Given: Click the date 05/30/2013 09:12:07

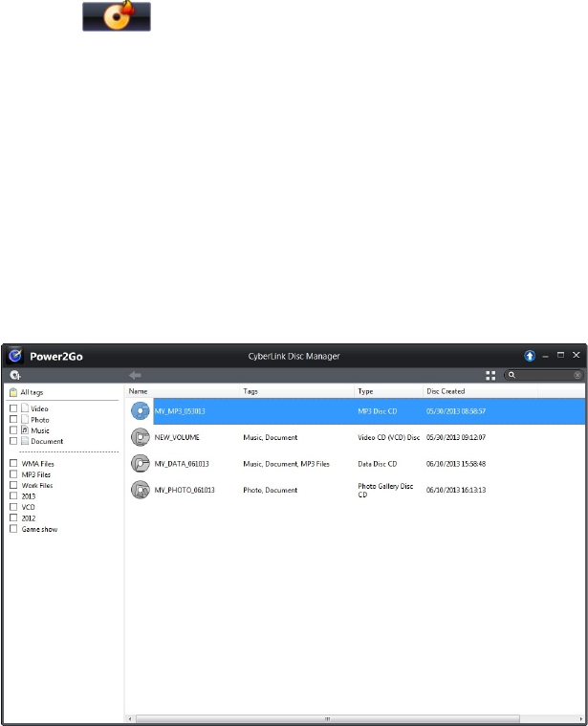Looking at the screenshot, I should [x=456, y=437].
